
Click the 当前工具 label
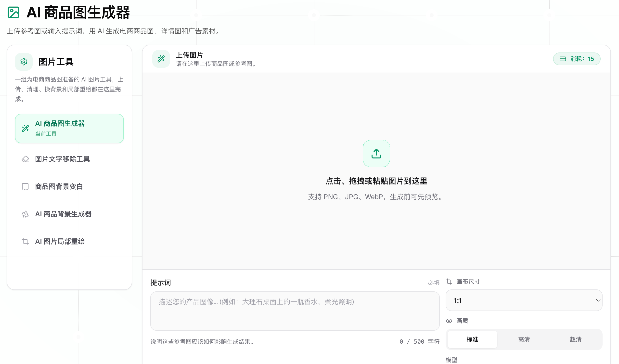click(x=46, y=134)
